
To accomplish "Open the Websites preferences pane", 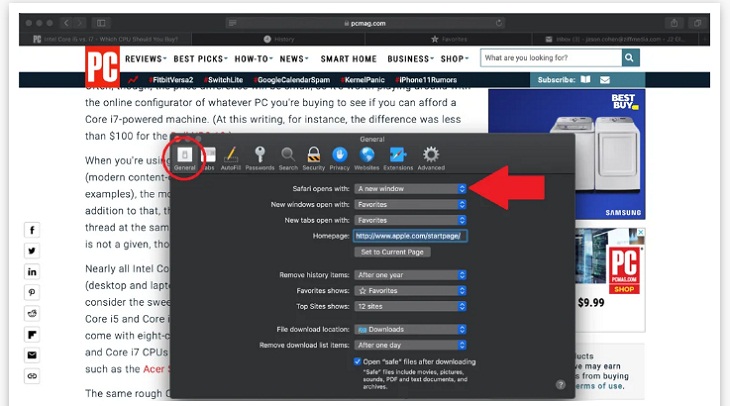I will (367, 158).
